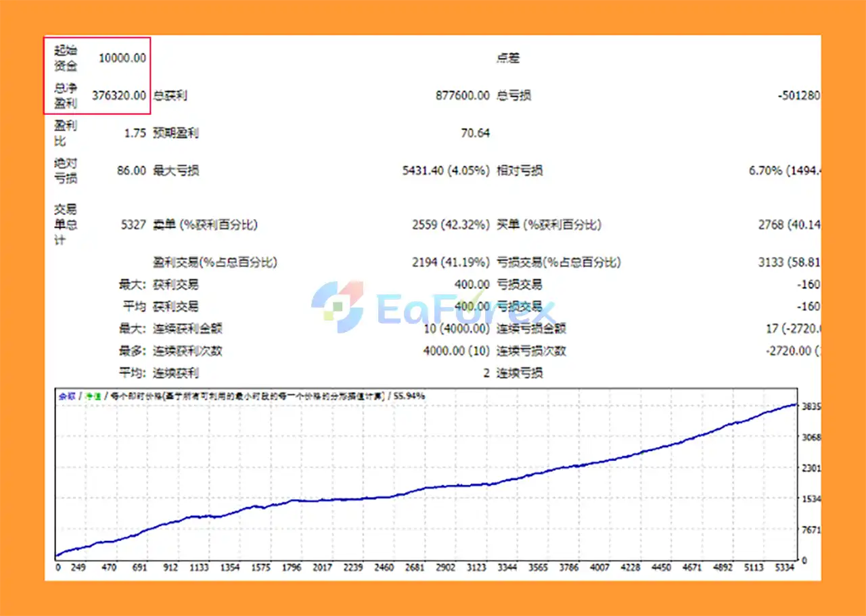866x616 pixels.
Task: Click the EaForex watermark logo icon
Action: (337, 307)
